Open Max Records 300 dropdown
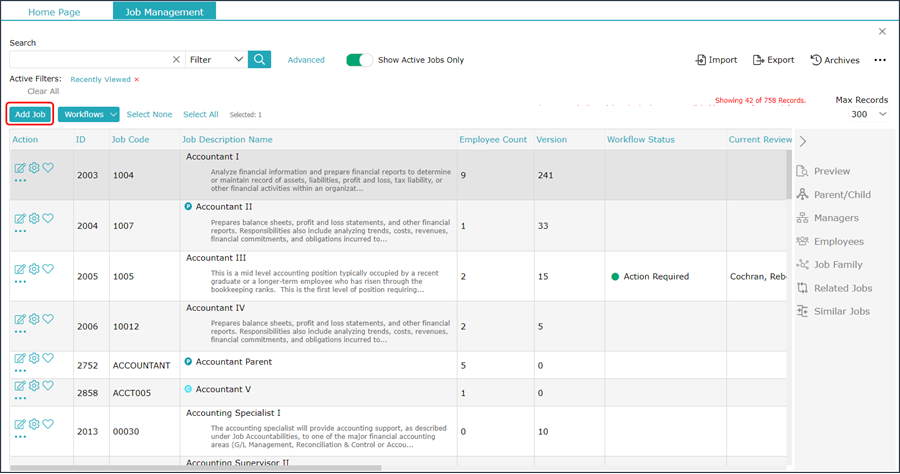900x474 pixels. [x=868, y=114]
